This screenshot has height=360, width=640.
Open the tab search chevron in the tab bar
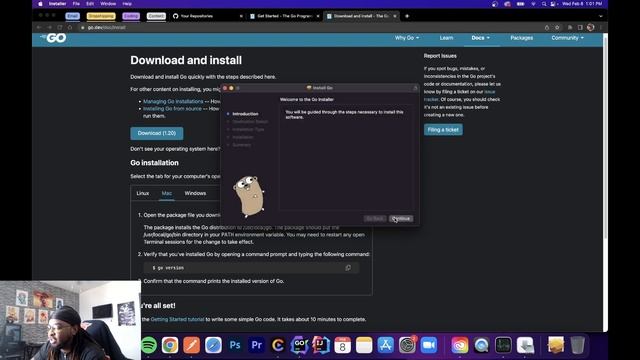point(601,16)
